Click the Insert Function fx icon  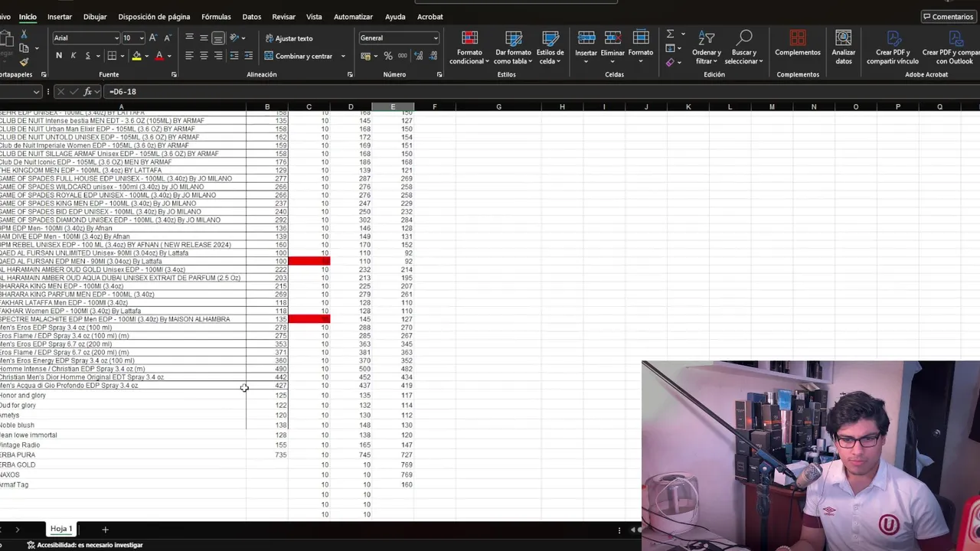[x=89, y=92]
